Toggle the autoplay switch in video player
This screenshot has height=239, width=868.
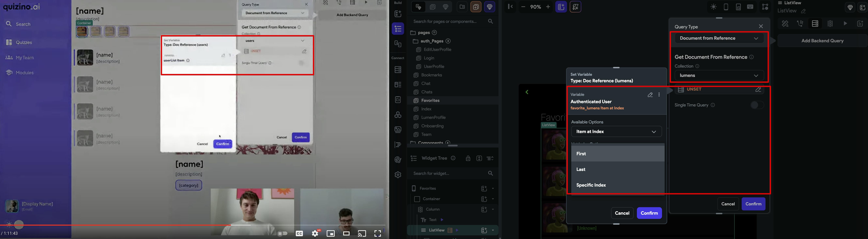(x=282, y=233)
